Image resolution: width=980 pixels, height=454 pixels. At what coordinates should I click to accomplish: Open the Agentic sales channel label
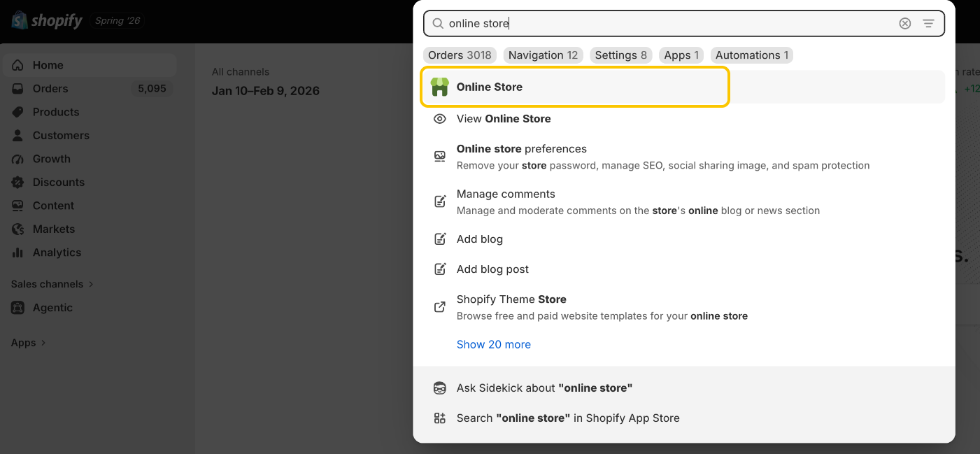52,308
